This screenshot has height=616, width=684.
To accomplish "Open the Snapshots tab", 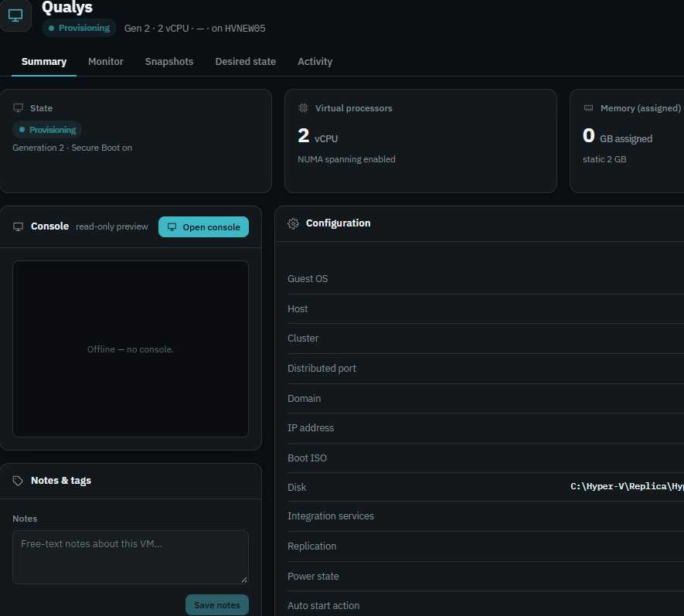I will 169,62.
